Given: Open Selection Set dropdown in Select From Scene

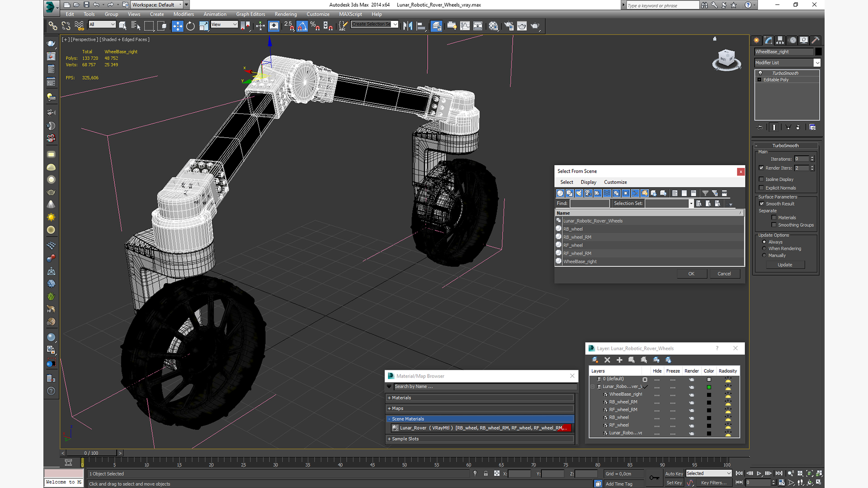Looking at the screenshot, I should [691, 204].
